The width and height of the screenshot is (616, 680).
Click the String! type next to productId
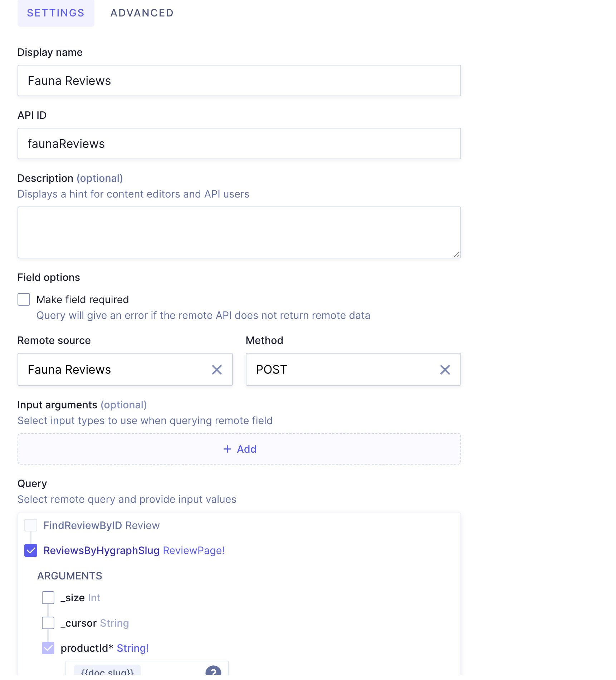coord(133,648)
